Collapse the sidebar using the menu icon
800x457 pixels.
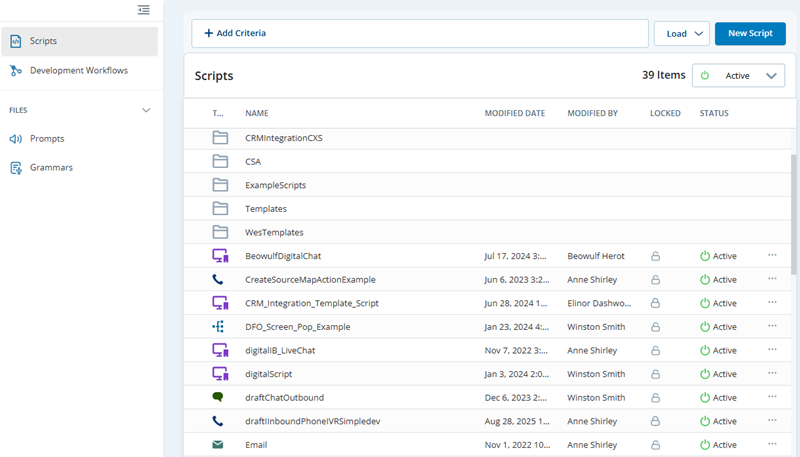144,10
